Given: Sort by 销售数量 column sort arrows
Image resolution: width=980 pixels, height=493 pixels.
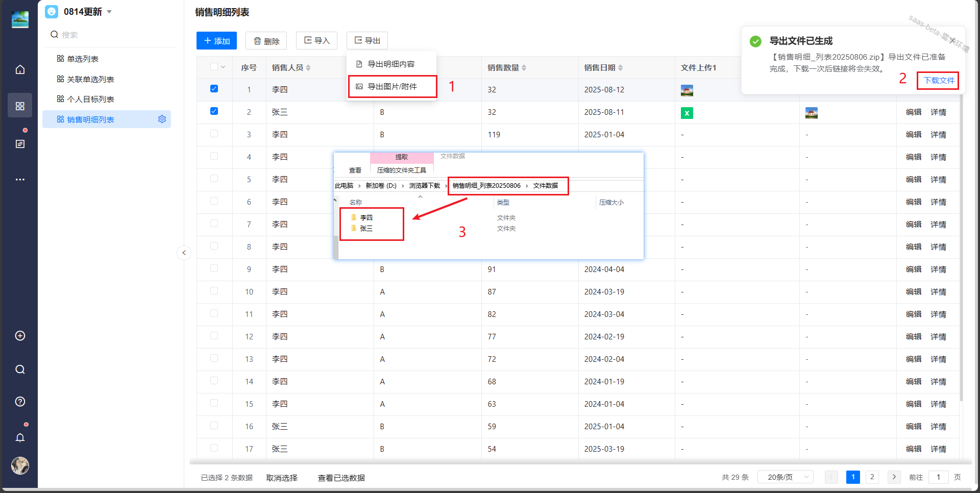Looking at the screenshot, I should (x=524, y=68).
